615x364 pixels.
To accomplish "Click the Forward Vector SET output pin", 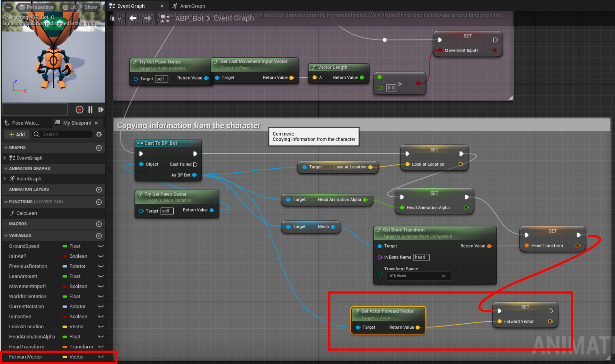I will (550, 321).
